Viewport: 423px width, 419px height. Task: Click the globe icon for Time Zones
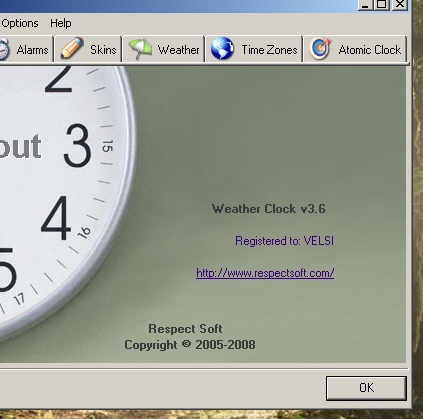(222, 49)
